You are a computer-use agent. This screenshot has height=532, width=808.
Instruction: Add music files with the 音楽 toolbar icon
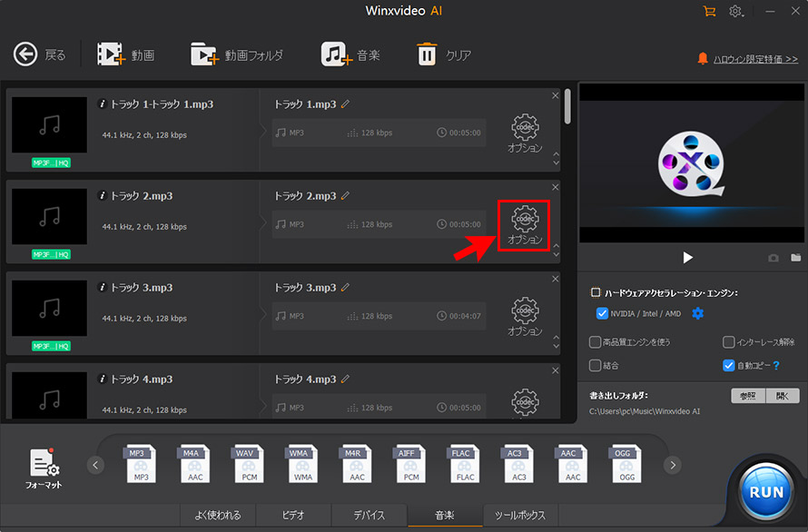click(x=337, y=54)
